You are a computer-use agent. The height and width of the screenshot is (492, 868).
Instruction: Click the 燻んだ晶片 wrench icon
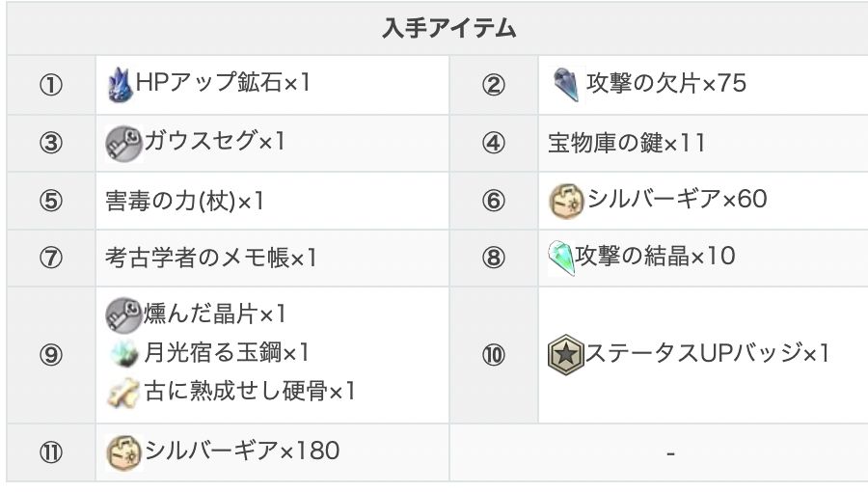point(122,314)
